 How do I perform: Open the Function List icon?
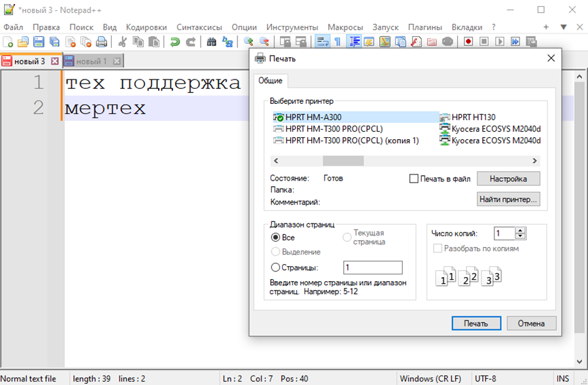[x=416, y=41]
